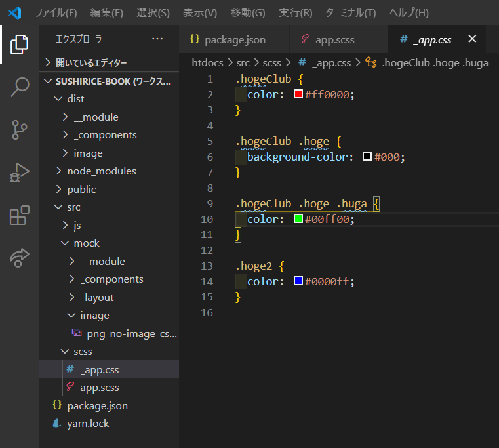This screenshot has height=448, width=499.
Task: Expand the 開いているエディター section
Action: 109,63
